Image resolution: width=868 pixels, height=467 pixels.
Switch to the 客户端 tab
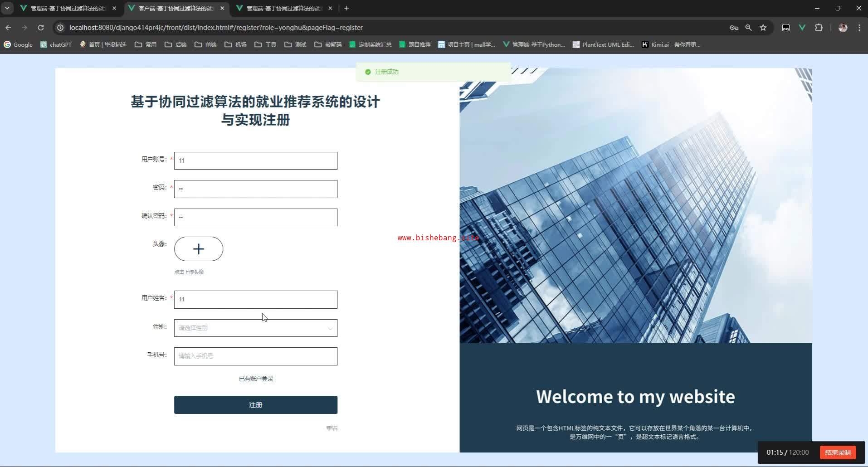point(176,8)
